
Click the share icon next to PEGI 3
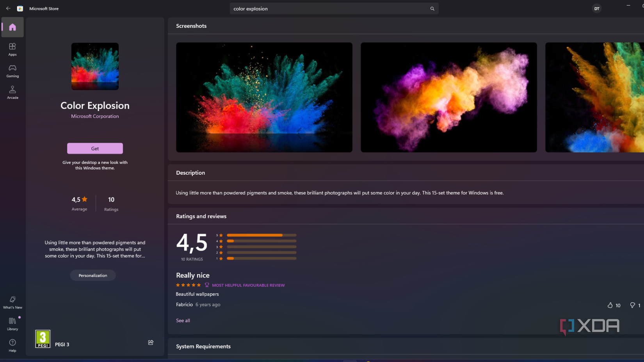pos(151,342)
